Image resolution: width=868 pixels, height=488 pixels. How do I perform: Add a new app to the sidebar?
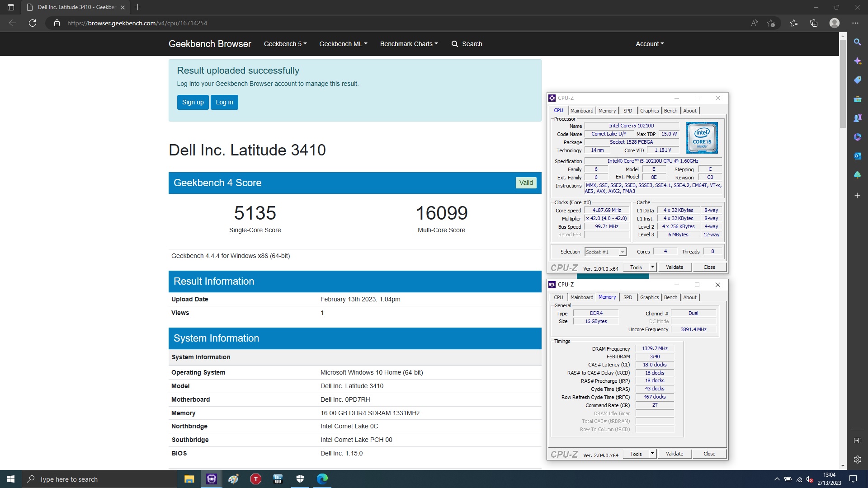click(x=857, y=196)
